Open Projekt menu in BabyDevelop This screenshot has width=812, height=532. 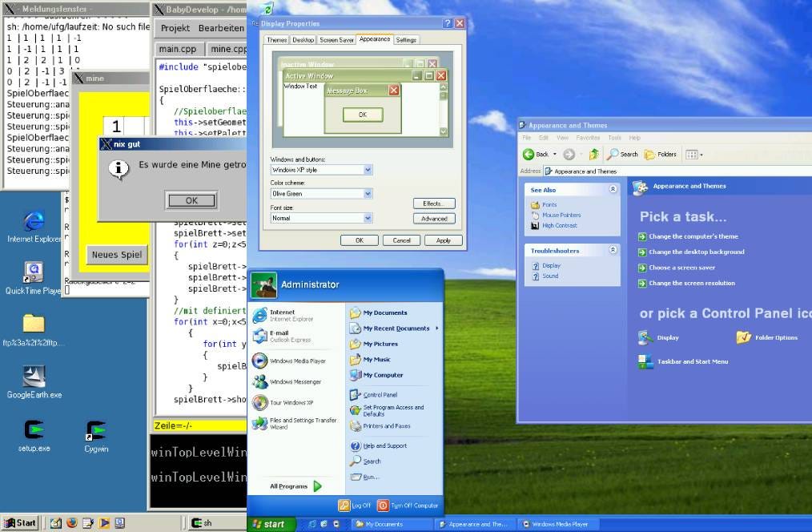click(175, 28)
